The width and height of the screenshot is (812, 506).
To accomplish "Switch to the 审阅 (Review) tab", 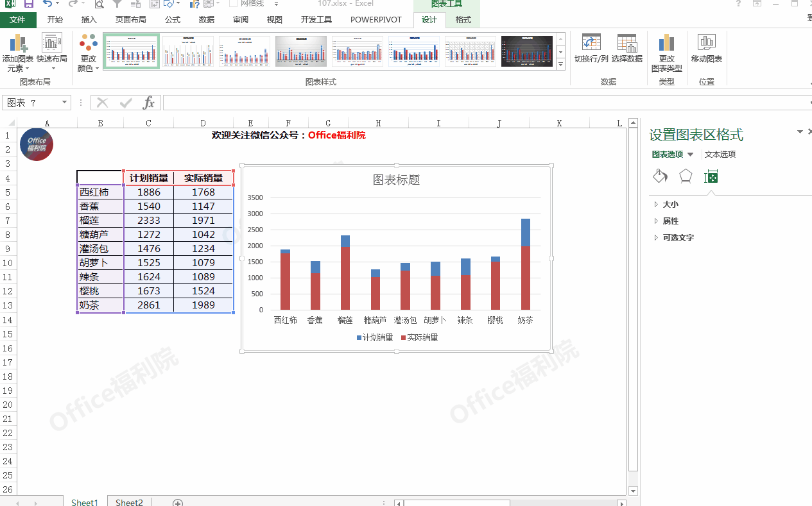I will 241,20.
